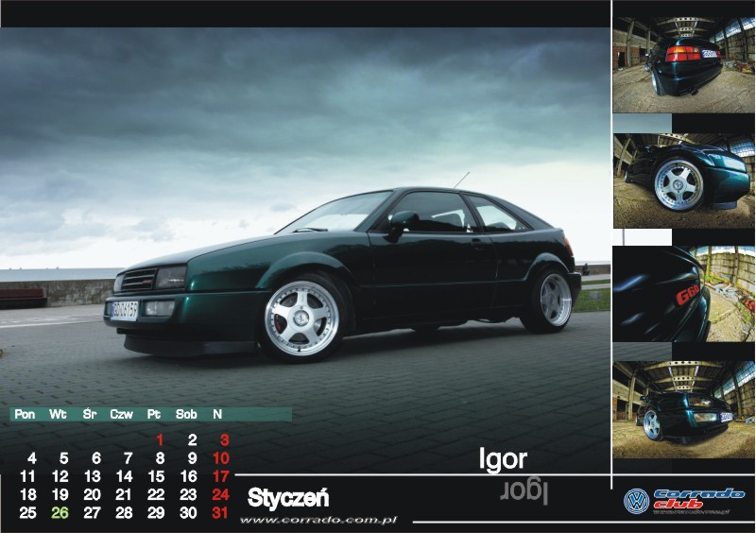This screenshot has width=756, height=533.
Task: Pick Sunday date 31
Action: tap(220, 513)
